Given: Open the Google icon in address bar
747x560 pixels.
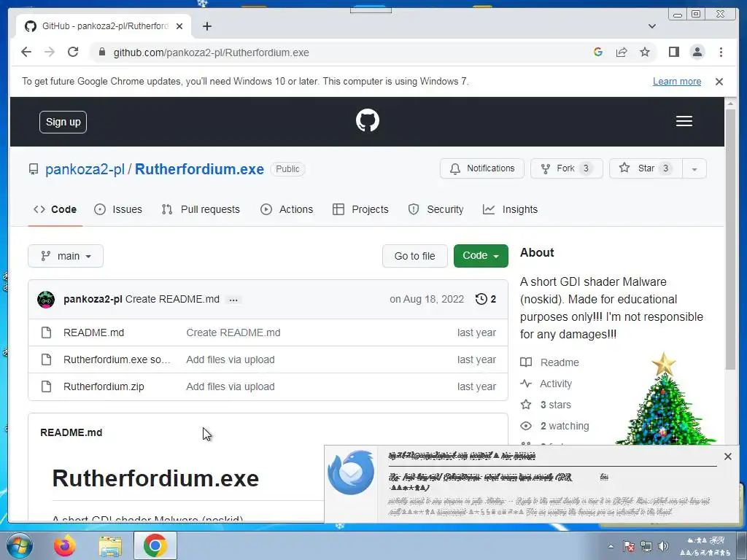Looking at the screenshot, I should point(598,52).
